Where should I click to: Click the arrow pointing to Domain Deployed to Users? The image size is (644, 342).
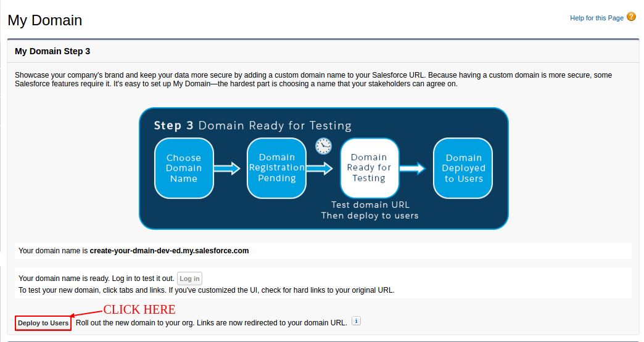pos(413,168)
